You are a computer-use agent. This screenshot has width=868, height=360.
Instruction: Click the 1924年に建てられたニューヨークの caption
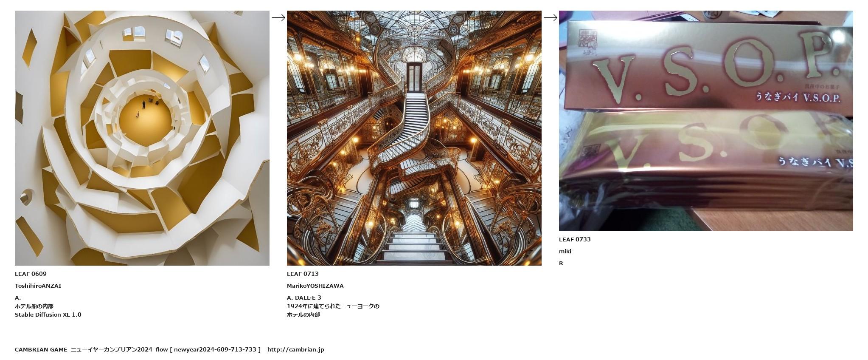pyautogui.click(x=333, y=306)
